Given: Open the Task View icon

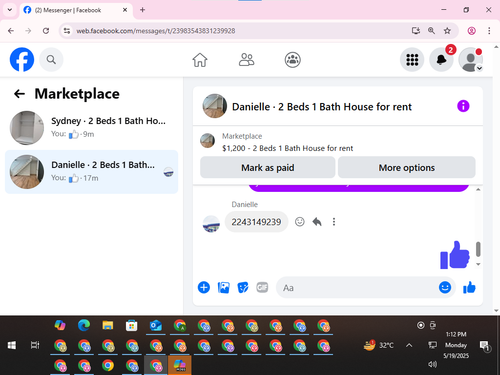Looking at the screenshot, I should (x=35, y=345).
